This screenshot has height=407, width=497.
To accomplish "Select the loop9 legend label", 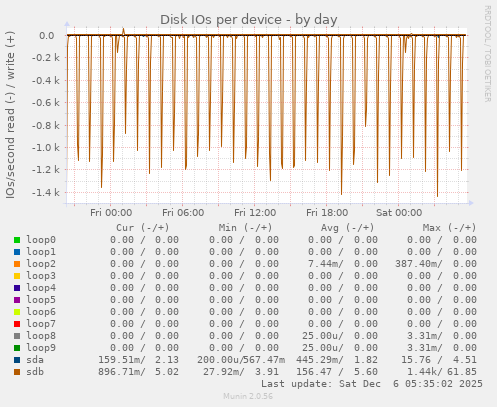I will pos(41,348).
